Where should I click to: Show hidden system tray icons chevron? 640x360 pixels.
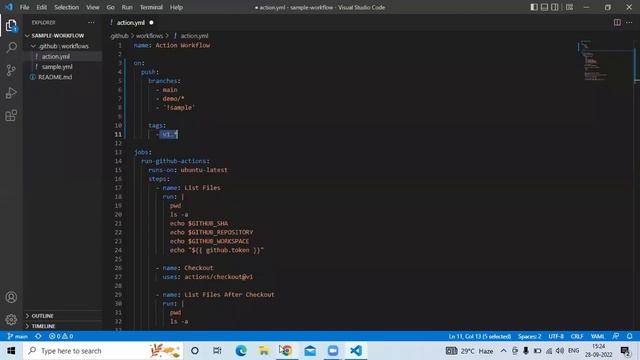pyautogui.click(x=504, y=351)
